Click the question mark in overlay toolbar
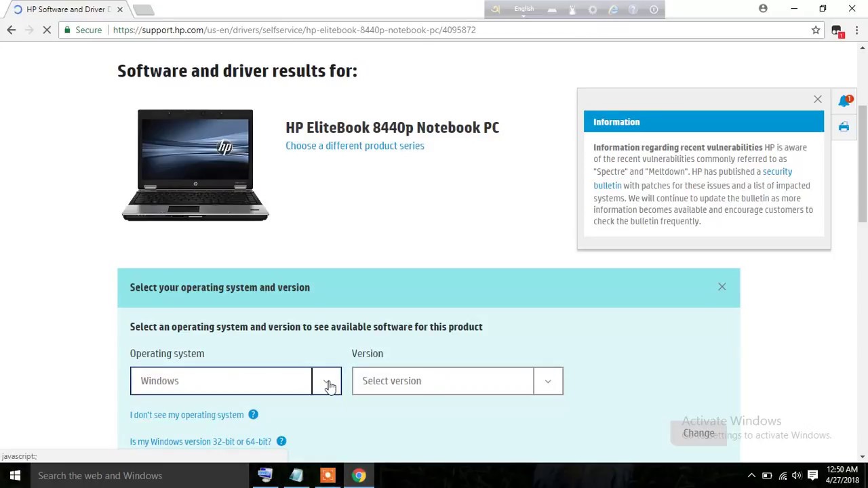This screenshot has width=868, height=488. point(633,9)
